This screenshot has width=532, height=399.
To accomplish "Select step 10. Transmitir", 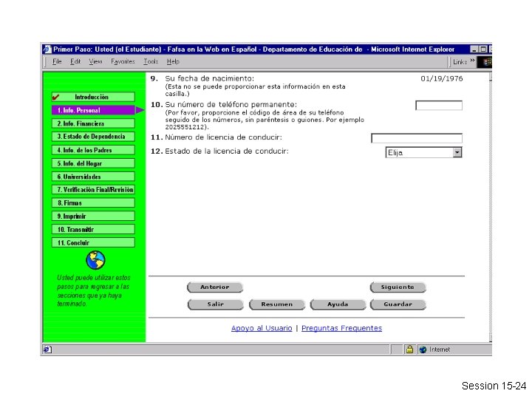I will 93,229.
